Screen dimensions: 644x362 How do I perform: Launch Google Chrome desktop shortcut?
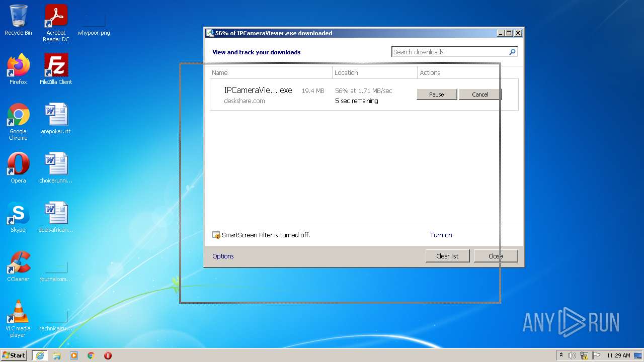pyautogui.click(x=18, y=122)
